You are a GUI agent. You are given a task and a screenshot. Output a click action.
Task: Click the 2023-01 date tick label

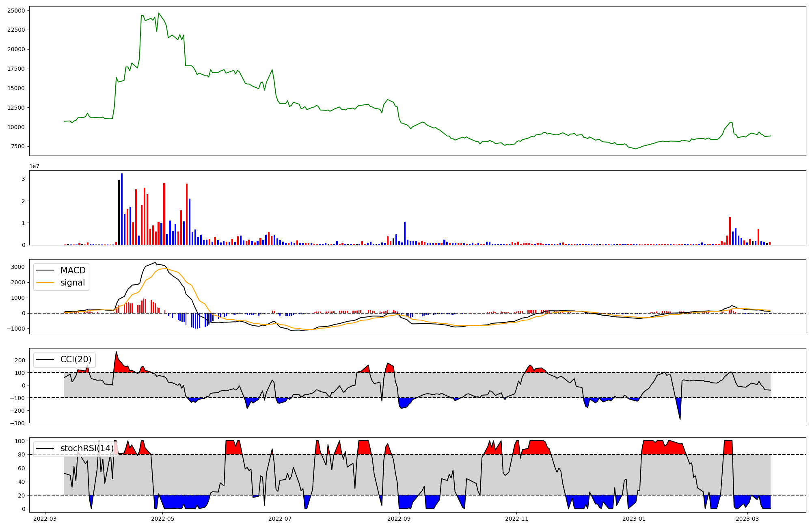(634, 519)
